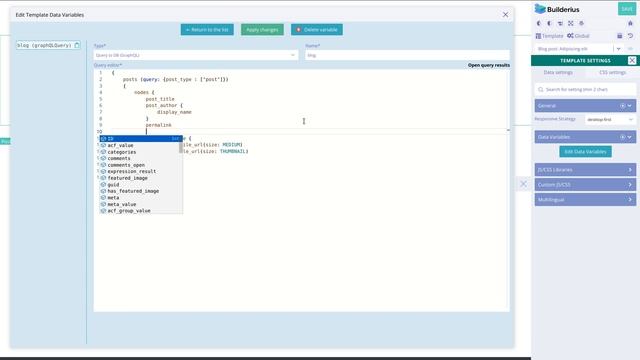The height and width of the screenshot is (360, 640).
Task: Pick has_featured_image from autocomplete list
Action: (141, 191)
